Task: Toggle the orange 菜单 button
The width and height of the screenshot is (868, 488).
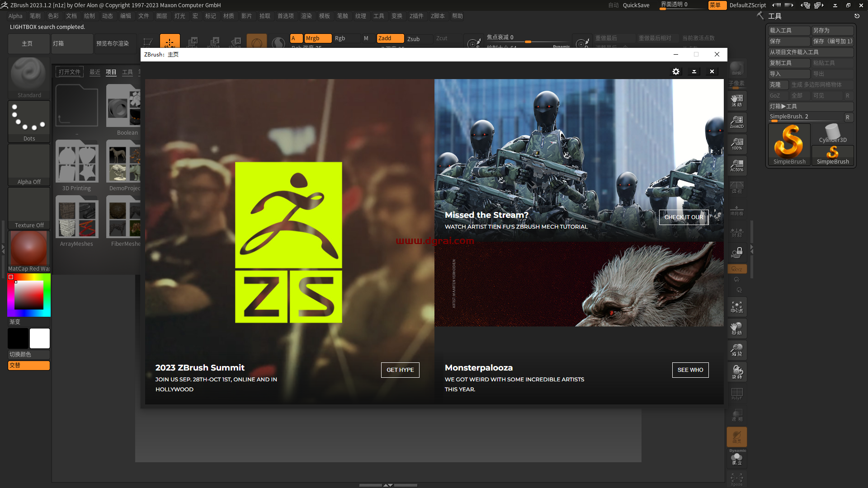Action: (x=717, y=5)
